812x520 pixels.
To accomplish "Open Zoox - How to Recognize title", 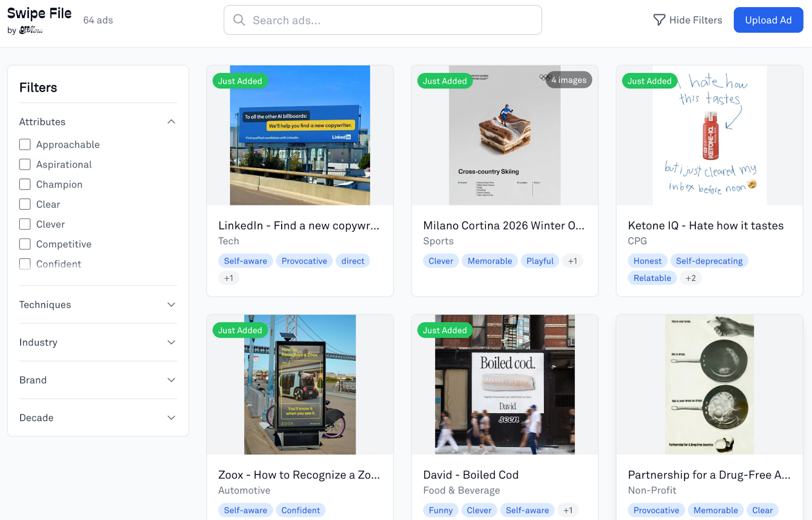I will [298, 475].
